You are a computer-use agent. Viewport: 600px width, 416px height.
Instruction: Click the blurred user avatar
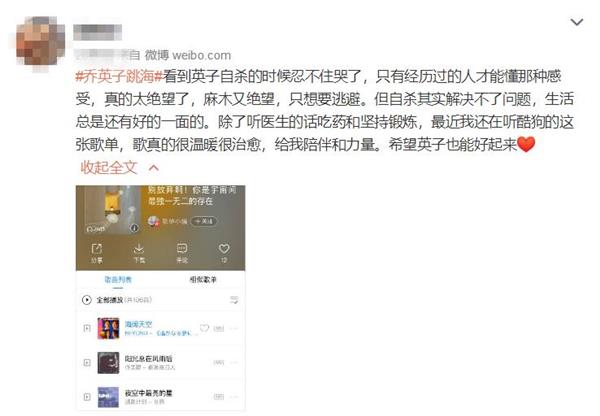[x=40, y=44]
